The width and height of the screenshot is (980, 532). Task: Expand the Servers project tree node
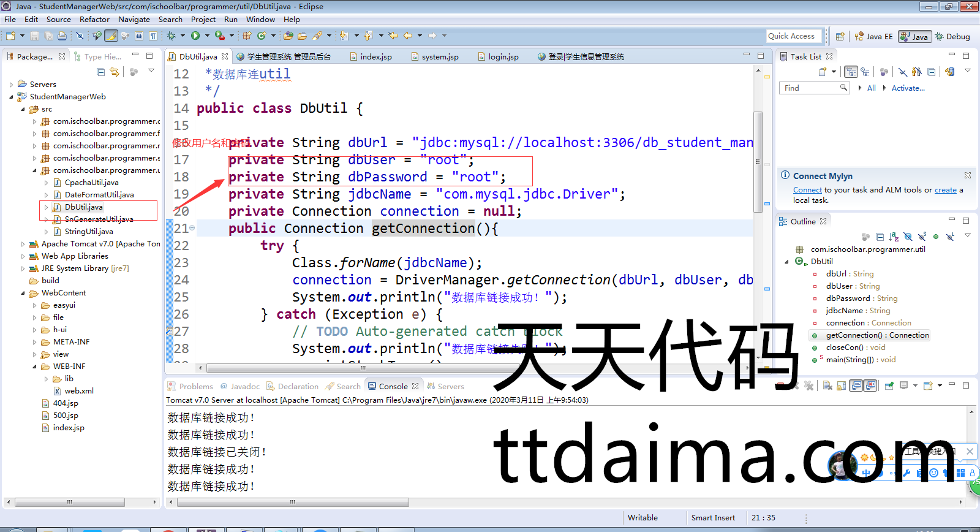(12, 85)
